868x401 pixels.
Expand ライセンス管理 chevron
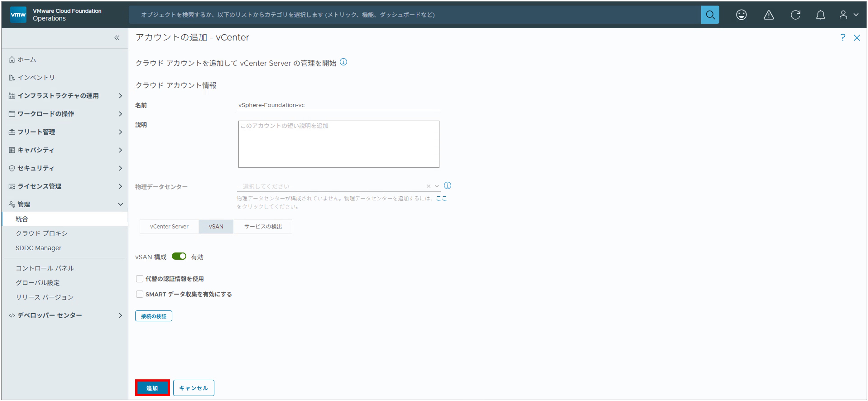(x=120, y=186)
